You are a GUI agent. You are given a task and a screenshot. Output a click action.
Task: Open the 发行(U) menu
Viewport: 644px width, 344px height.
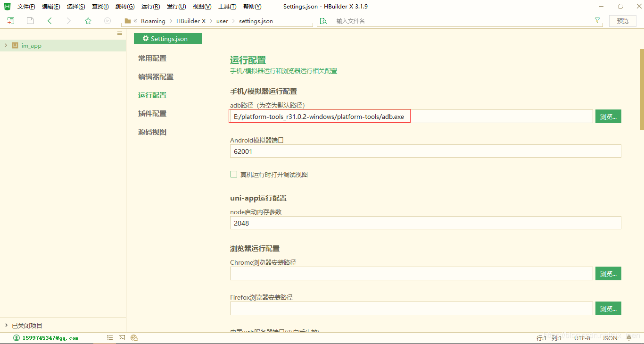pyautogui.click(x=176, y=7)
